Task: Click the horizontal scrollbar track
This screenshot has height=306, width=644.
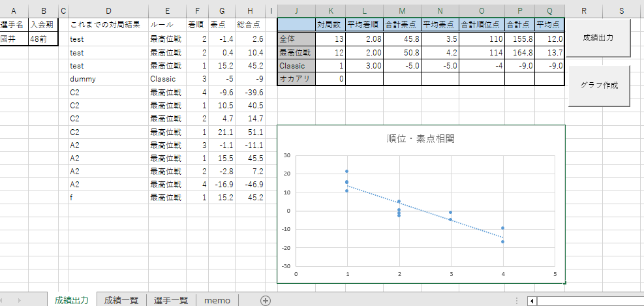Action: coord(590,301)
